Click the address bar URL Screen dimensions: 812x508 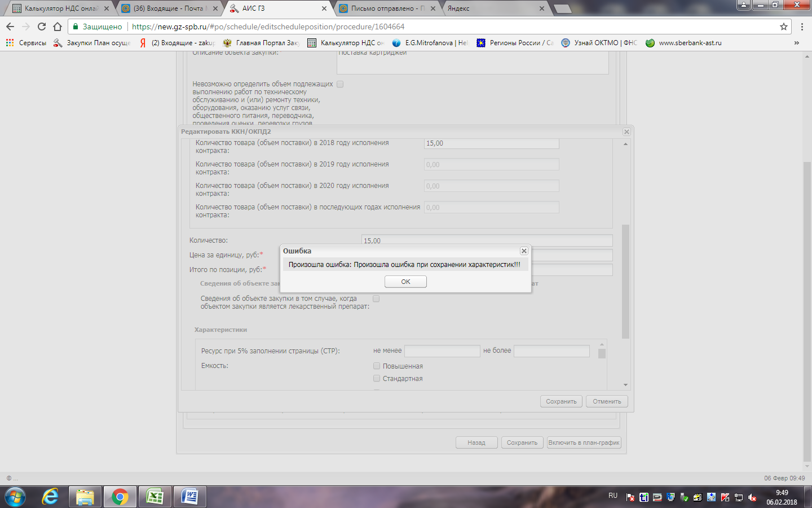tap(268, 27)
